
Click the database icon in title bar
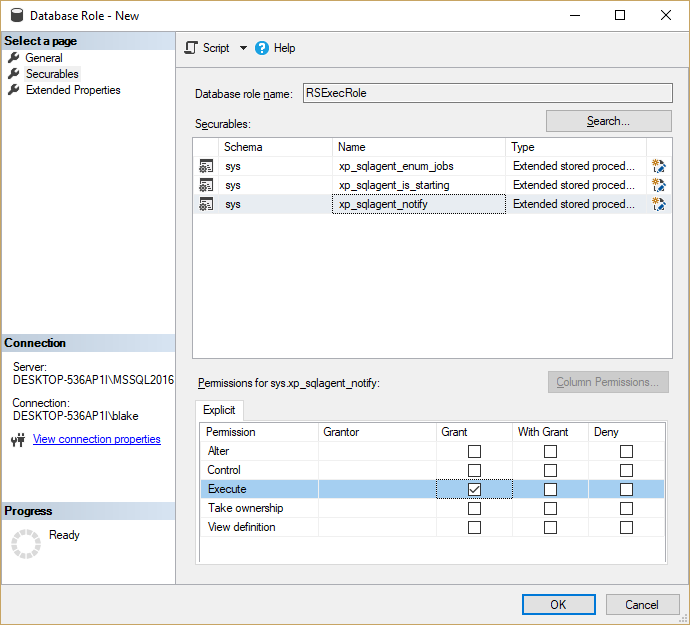pyautogui.click(x=15, y=16)
